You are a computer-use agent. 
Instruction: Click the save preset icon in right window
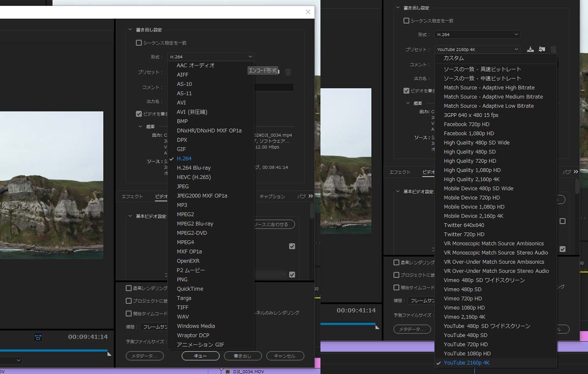(x=530, y=49)
